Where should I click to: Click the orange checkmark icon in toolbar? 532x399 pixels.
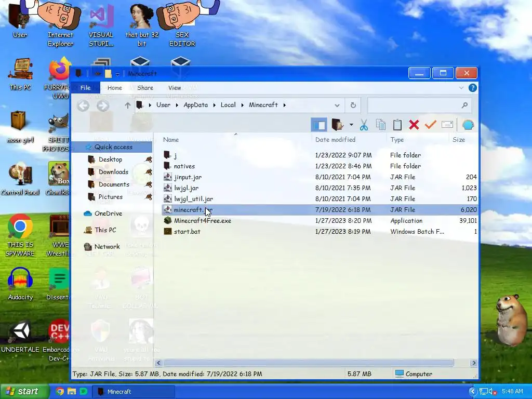pyautogui.click(x=430, y=125)
